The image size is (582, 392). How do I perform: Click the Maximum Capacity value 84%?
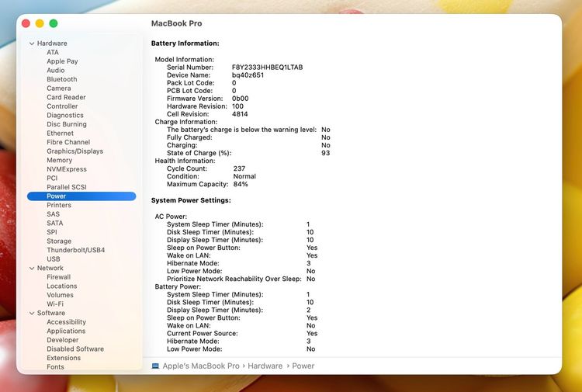[x=241, y=184]
